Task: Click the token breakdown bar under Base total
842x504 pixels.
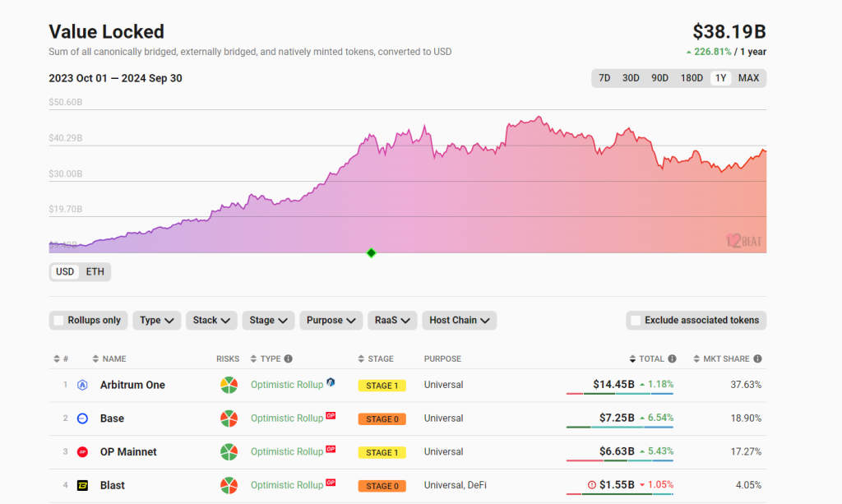Action: [619, 428]
